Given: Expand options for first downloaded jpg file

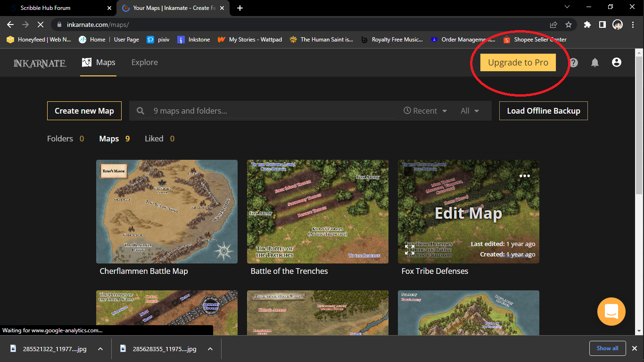Looking at the screenshot, I should pos(100,349).
